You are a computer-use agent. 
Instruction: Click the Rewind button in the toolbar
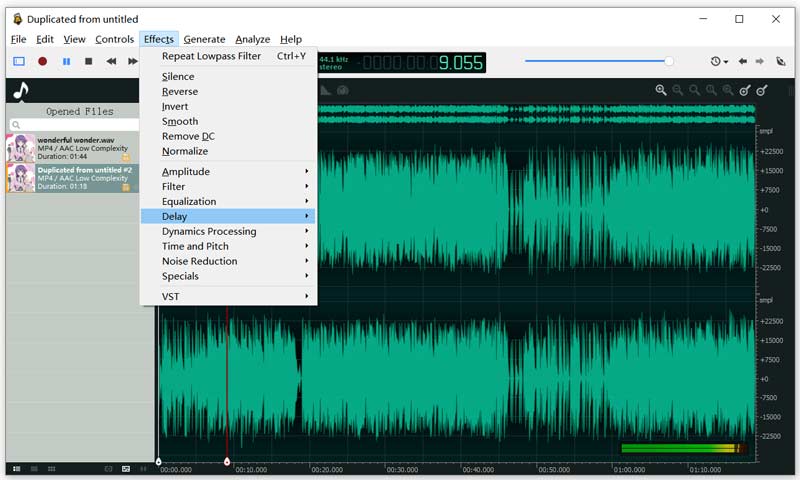point(112,62)
